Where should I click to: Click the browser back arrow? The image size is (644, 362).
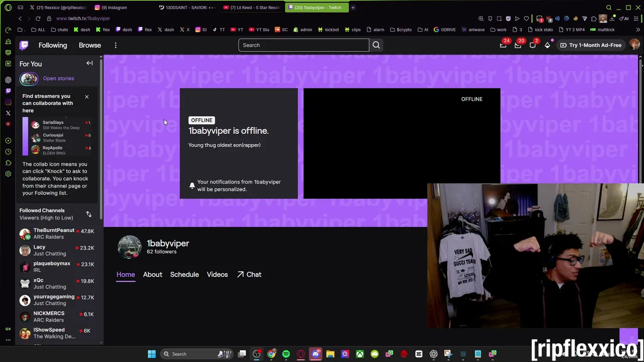click(x=20, y=19)
